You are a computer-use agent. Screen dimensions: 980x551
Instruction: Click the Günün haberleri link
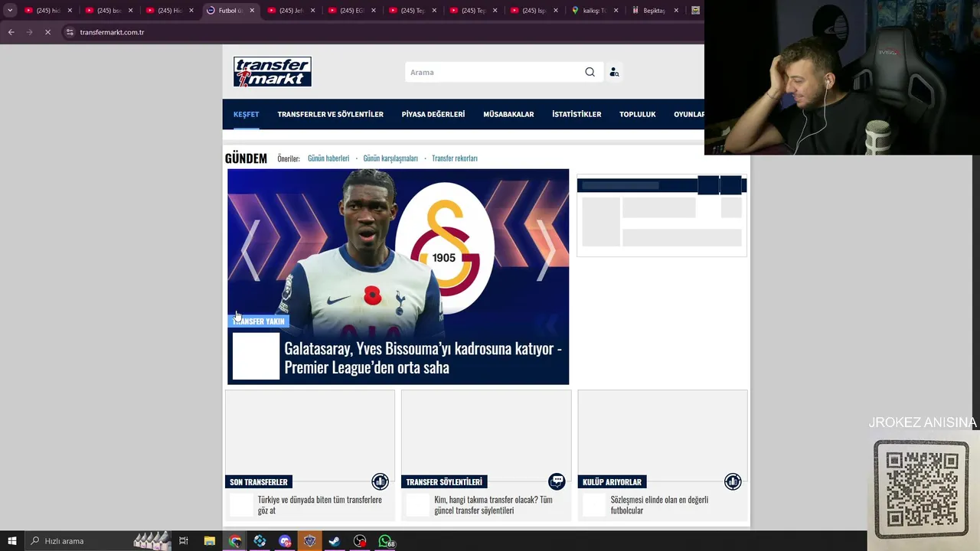click(x=328, y=158)
